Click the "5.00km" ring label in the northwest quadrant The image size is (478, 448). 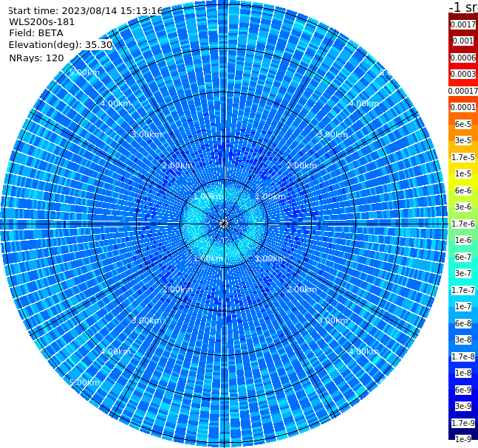[x=84, y=73]
